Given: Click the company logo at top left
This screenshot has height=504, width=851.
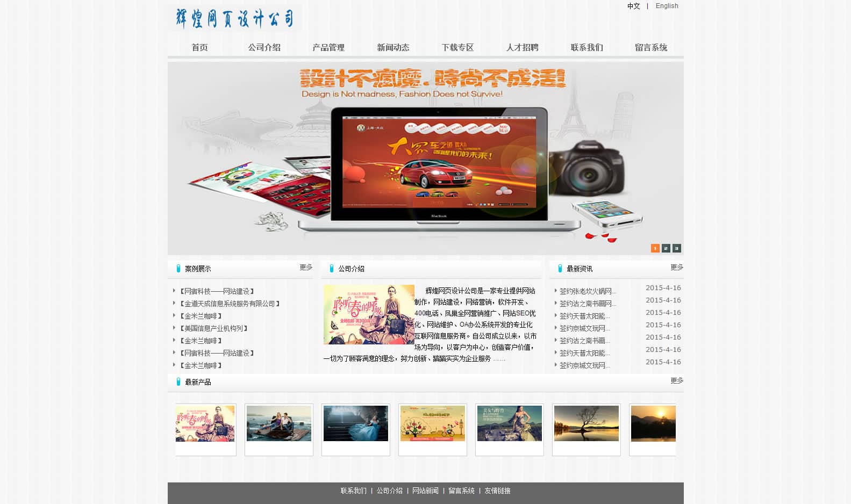Looking at the screenshot, I should (235, 18).
